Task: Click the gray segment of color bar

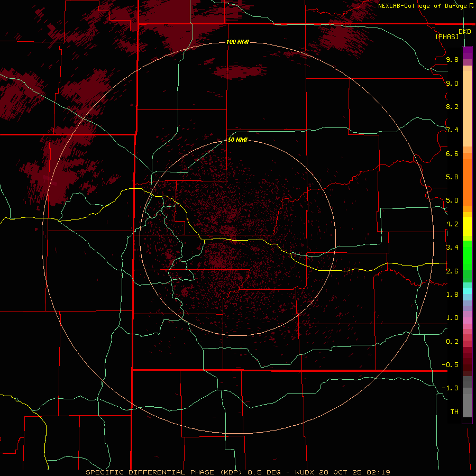Action: pos(467,398)
